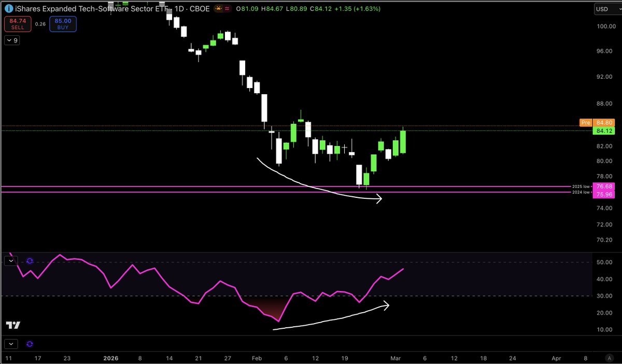Click the purple refresh icon in RSI pane
Image resolution: width=622 pixels, height=364 pixels.
pos(30,261)
